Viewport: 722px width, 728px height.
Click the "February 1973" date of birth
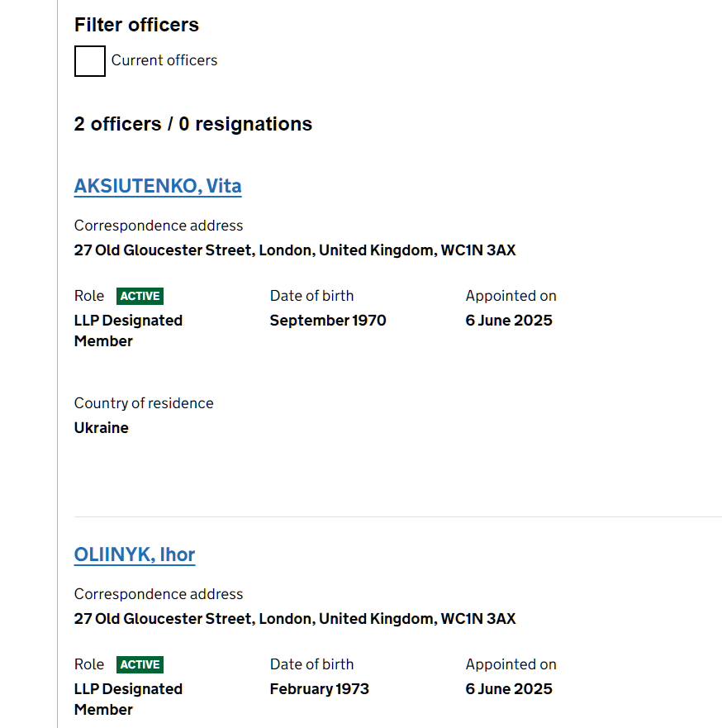pos(320,689)
